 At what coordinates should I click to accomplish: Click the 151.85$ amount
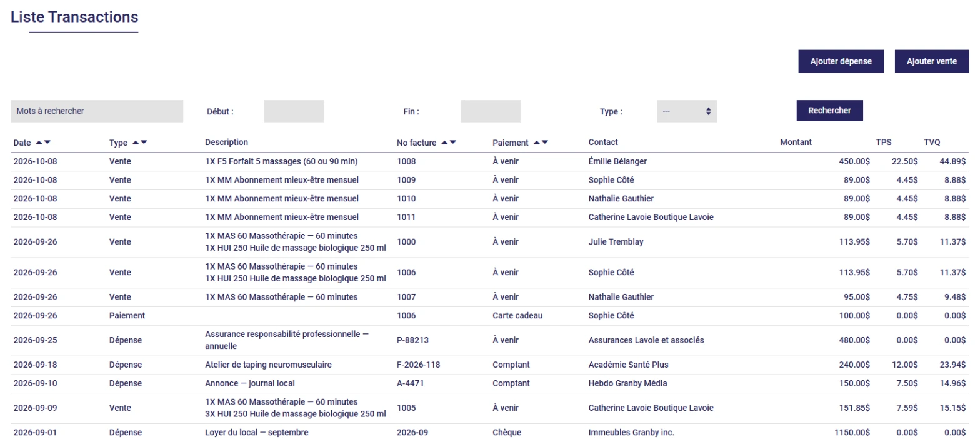tap(854, 408)
